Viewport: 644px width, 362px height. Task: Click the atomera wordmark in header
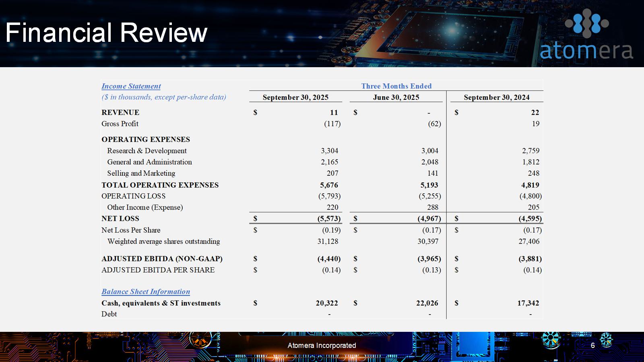[x=586, y=51]
